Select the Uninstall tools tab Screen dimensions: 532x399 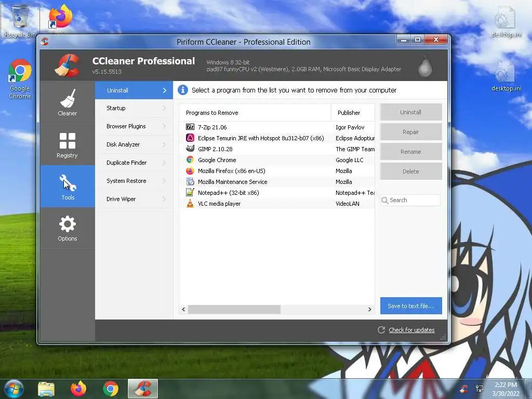tap(134, 90)
